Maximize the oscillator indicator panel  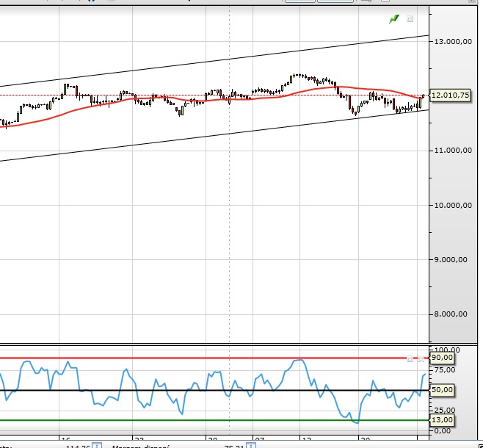[410, 359]
